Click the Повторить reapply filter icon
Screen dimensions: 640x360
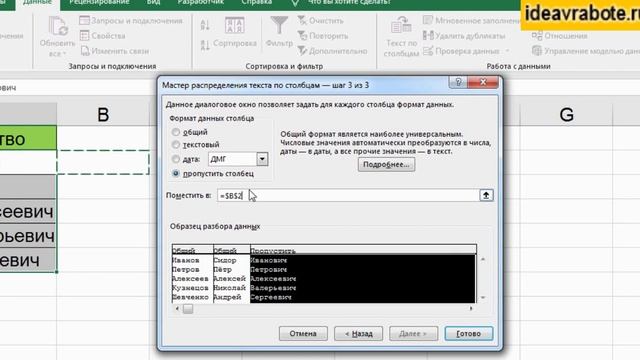(x=302, y=36)
